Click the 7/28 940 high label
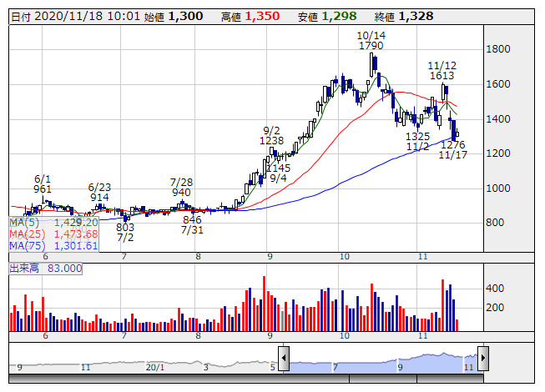 point(181,187)
